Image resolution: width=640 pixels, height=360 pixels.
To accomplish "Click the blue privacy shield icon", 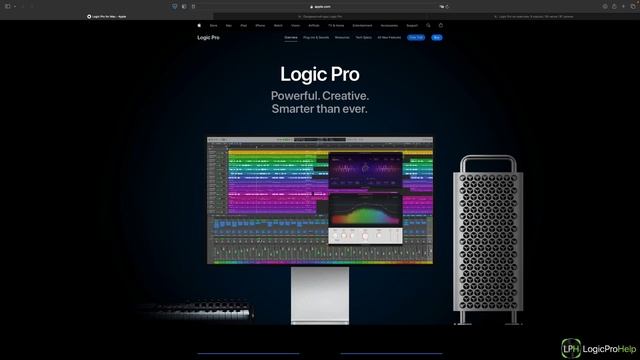I will (174, 7).
